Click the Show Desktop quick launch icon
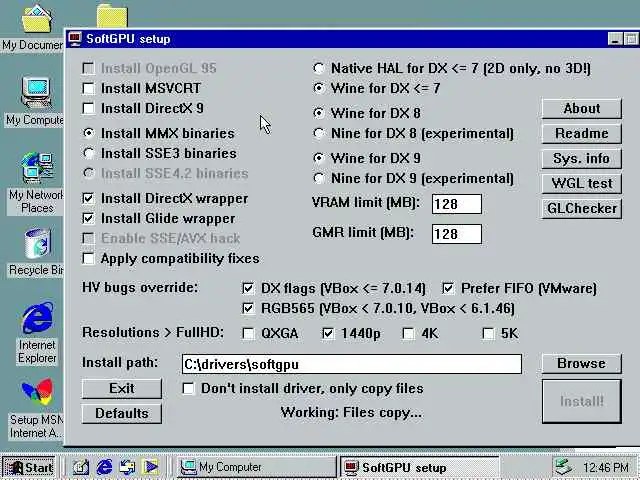 (81, 467)
